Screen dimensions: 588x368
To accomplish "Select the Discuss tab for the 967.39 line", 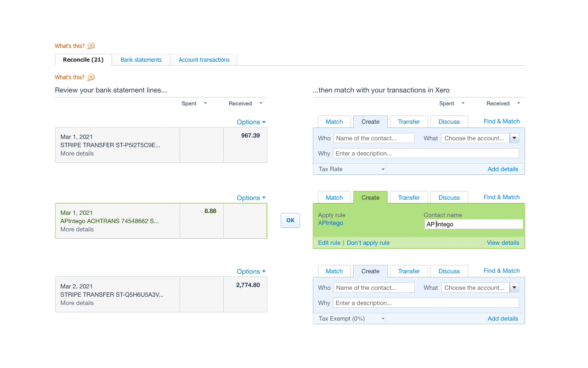I will point(449,122).
